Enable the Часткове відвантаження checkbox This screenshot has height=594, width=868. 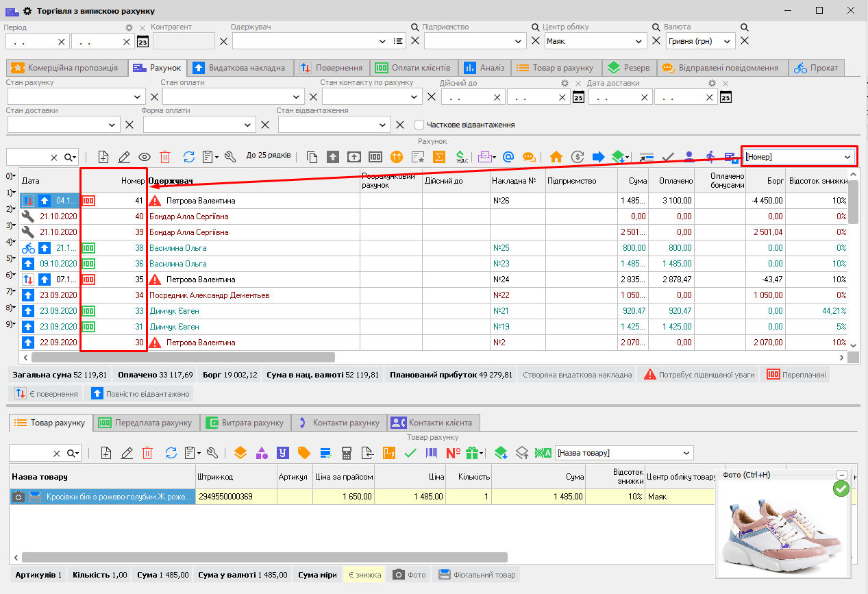tap(419, 125)
